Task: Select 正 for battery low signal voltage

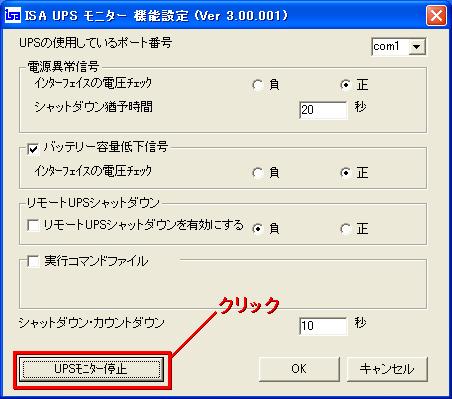Action: [346, 173]
